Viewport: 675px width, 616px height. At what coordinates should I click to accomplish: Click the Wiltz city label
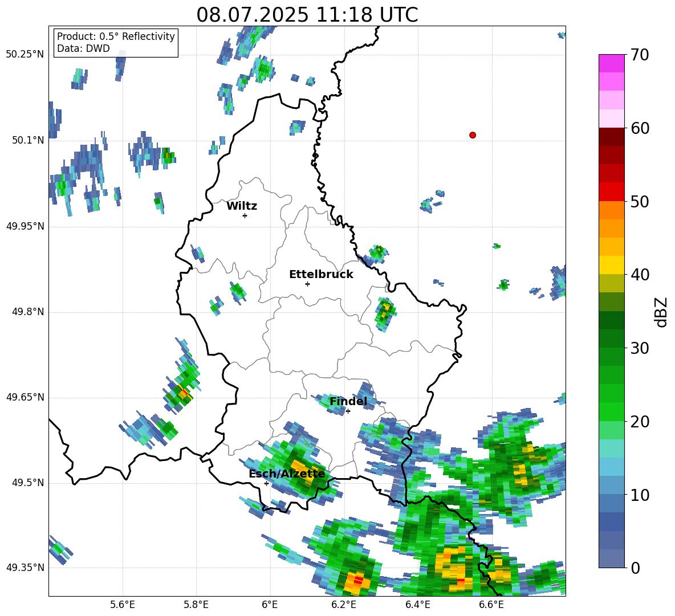coord(242,206)
